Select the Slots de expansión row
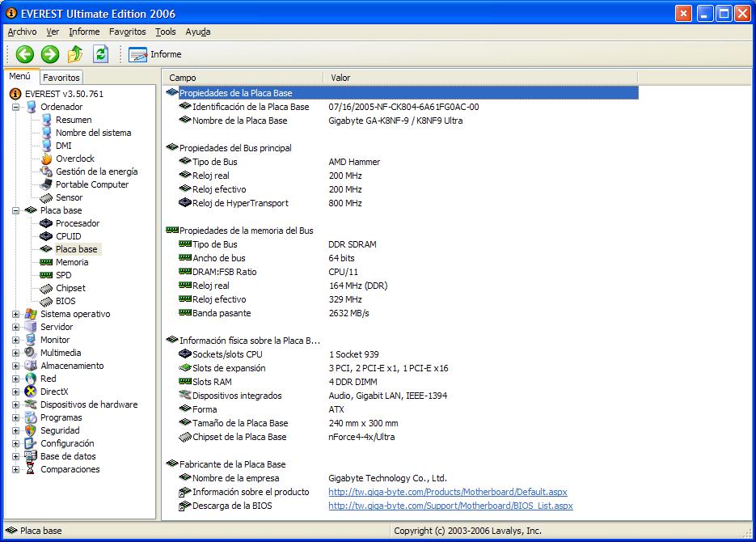Viewport: 756px width, 542px height. tap(402, 368)
